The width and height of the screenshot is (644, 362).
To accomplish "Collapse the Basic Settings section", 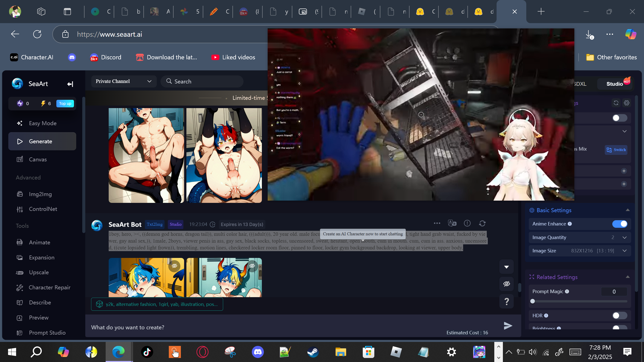I will pyautogui.click(x=628, y=210).
